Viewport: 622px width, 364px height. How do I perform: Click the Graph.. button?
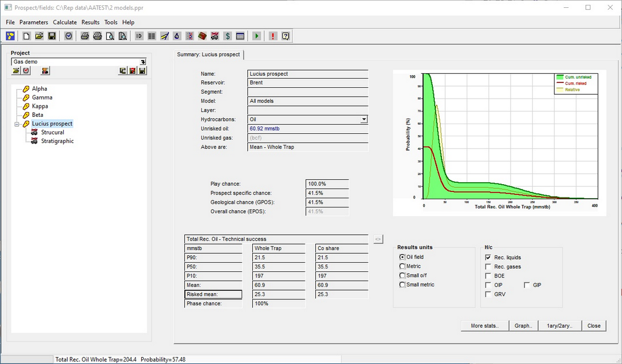click(x=523, y=326)
